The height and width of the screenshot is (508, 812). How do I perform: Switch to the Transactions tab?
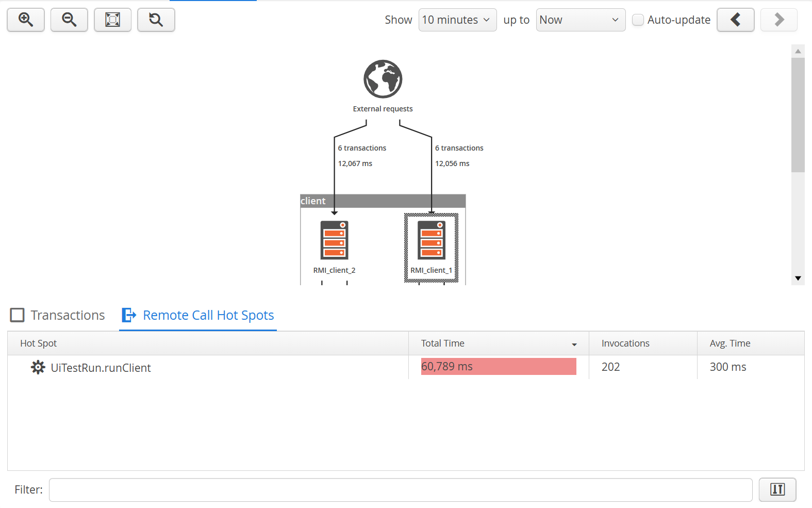(x=58, y=315)
